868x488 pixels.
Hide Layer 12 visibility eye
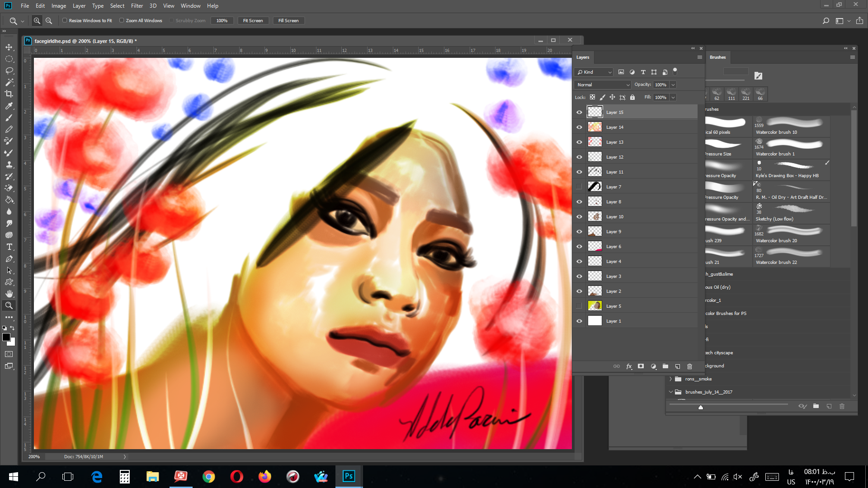(579, 157)
